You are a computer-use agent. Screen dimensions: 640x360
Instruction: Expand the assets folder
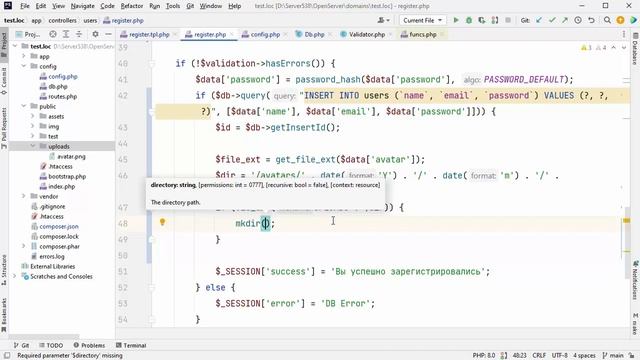(33, 116)
